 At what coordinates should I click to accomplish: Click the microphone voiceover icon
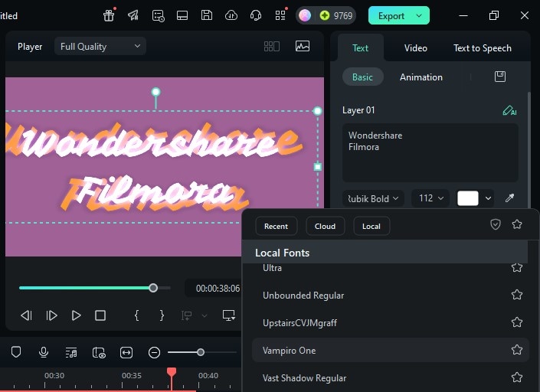point(44,352)
